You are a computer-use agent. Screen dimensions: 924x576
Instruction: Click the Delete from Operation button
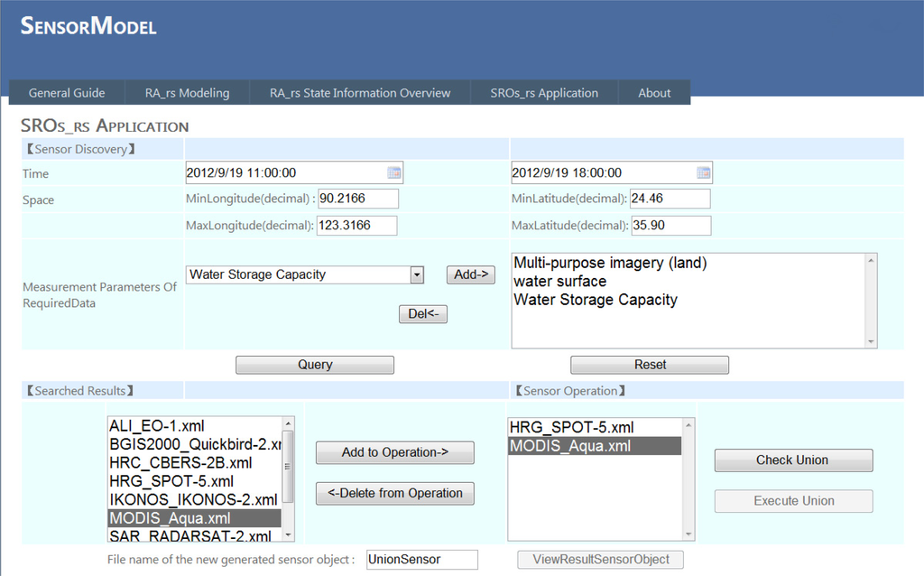(394, 493)
